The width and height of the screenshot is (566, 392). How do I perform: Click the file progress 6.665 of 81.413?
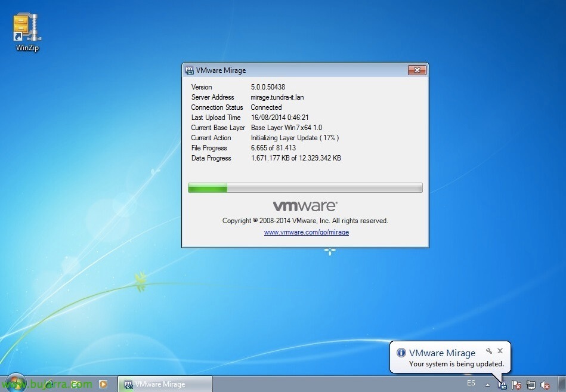click(x=273, y=147)
